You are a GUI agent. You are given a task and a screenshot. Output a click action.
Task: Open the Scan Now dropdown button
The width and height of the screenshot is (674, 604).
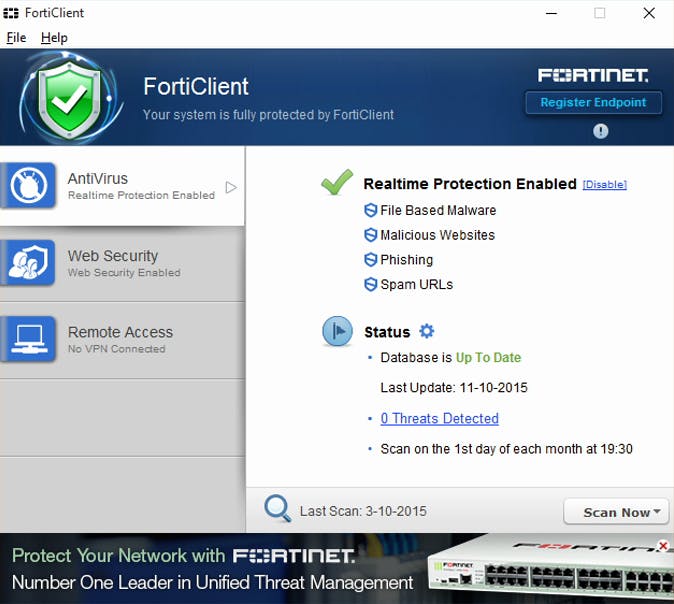click(616, 512)
